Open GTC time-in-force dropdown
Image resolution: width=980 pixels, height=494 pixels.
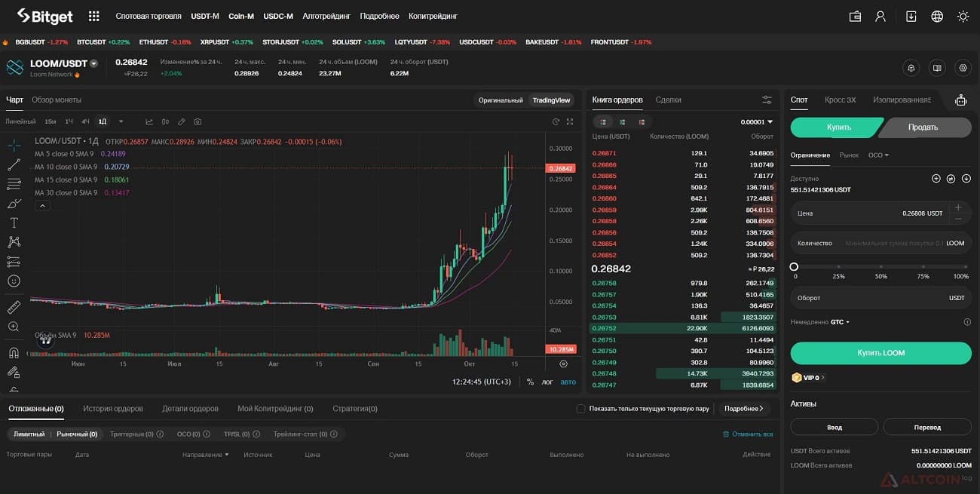pyautogui.click(x=840, y=322)
